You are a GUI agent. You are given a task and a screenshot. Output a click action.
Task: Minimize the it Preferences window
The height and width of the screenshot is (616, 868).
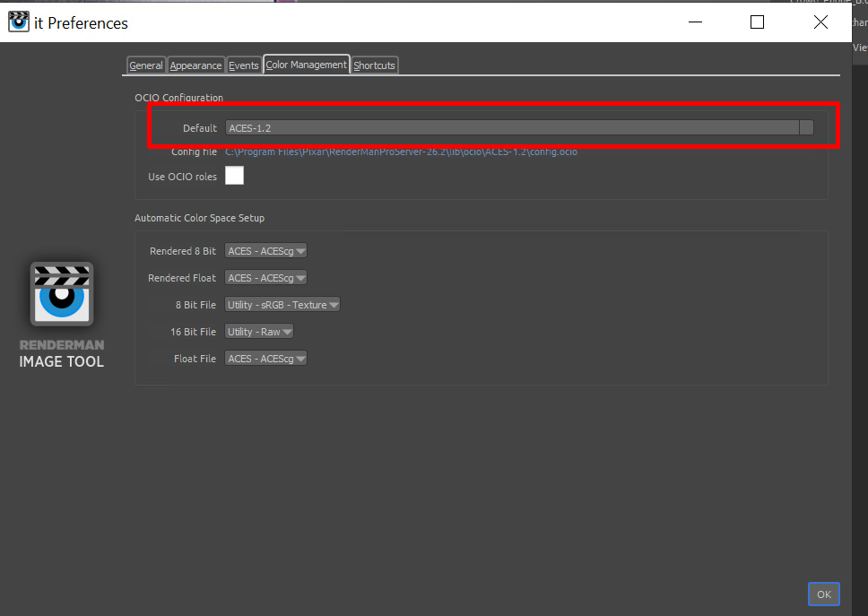click(x=695, y=22)
